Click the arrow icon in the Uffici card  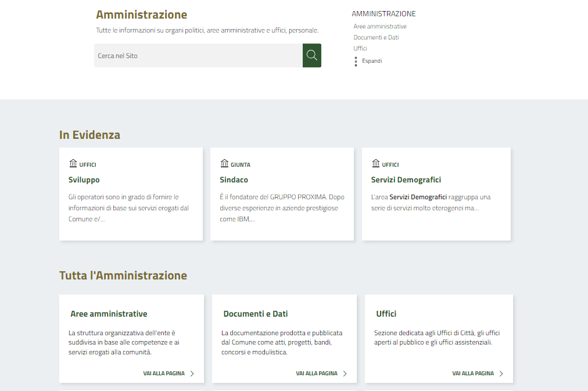(501, 374)
